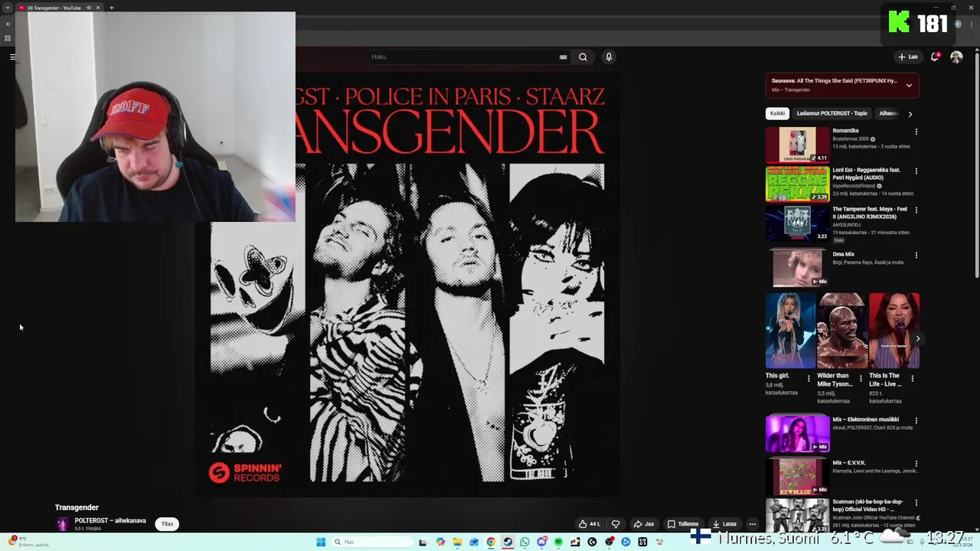980x551 pixels.
Task: Open WhatsApp from the taskbar
Action: point(524,542)
